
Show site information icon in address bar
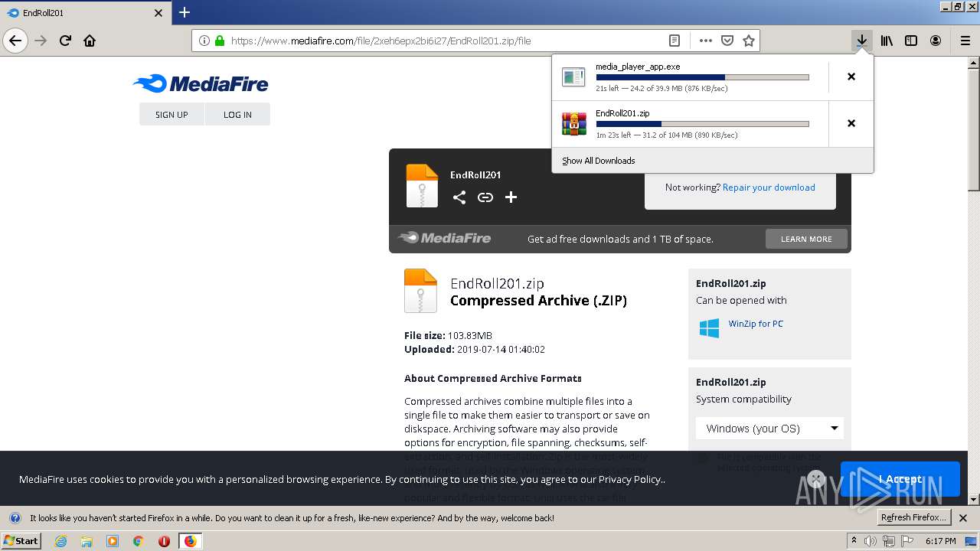click(204, 41)
